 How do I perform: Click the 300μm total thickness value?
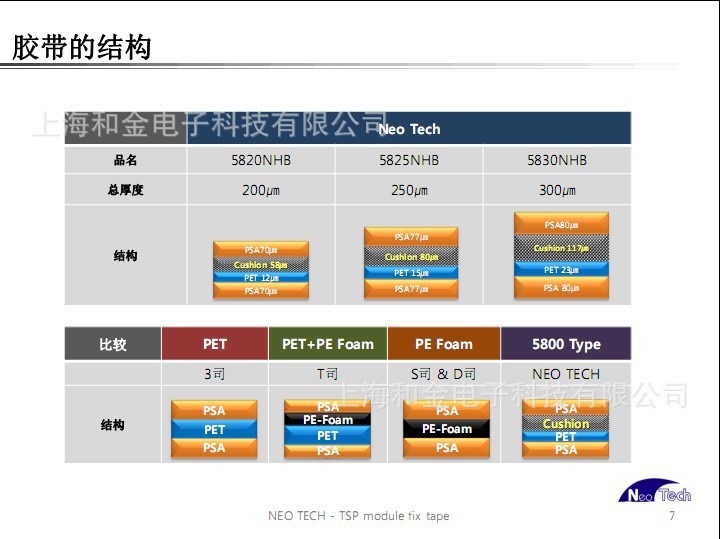coord(557,190)
